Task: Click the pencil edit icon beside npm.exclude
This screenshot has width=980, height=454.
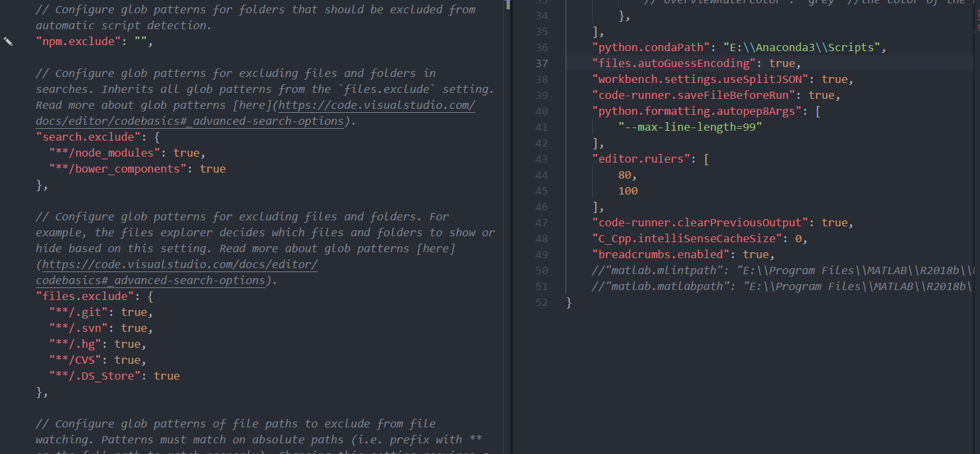Action: 9,42
